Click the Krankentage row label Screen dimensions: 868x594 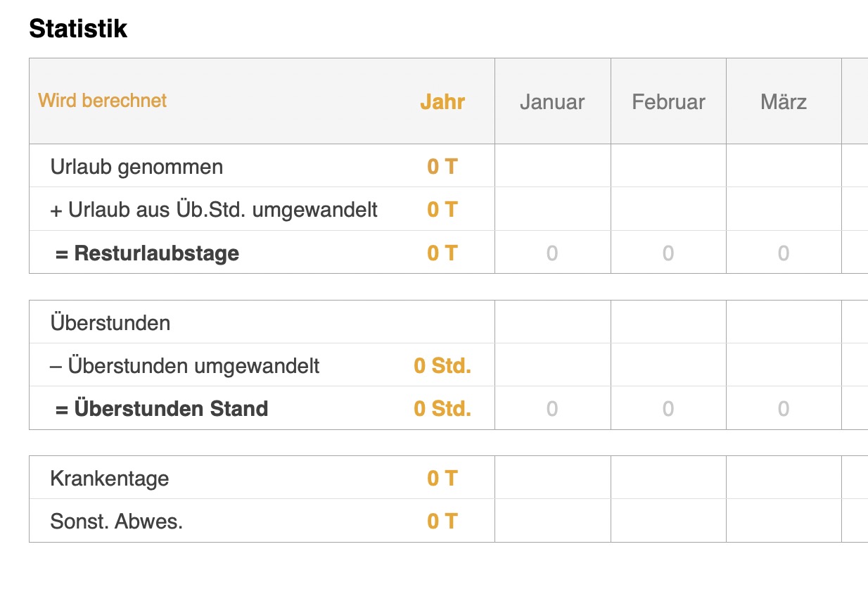pyautogui.click(x=110, y=479)
